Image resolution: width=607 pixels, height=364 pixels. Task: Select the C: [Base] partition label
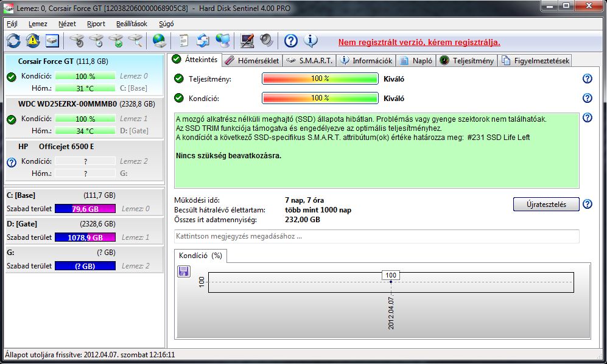pos(21,195)
